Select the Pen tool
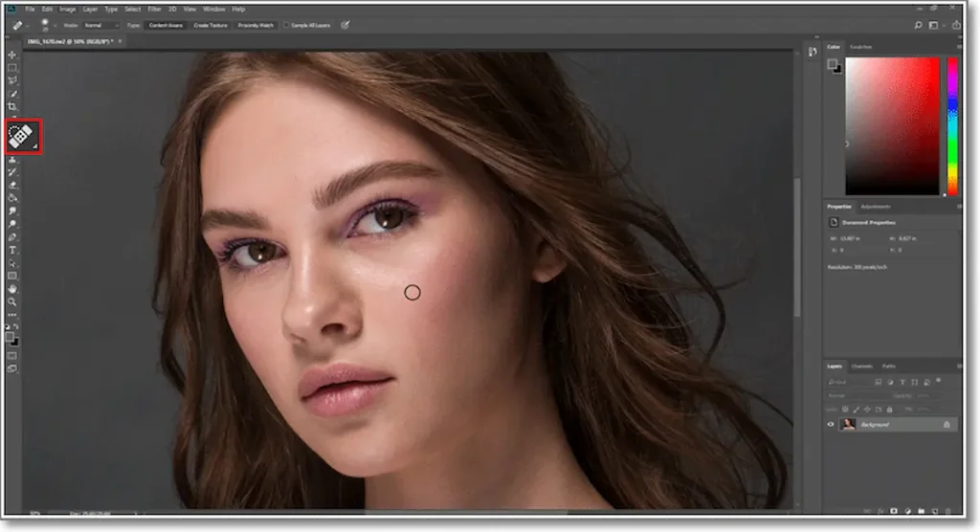Viewport: 980px width, 532px height. point(11,237)
